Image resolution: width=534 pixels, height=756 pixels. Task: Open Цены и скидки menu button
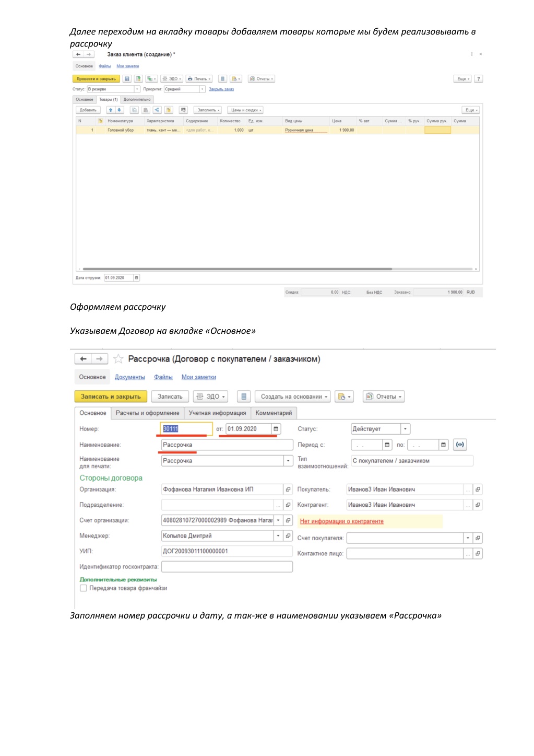[246, 110]
